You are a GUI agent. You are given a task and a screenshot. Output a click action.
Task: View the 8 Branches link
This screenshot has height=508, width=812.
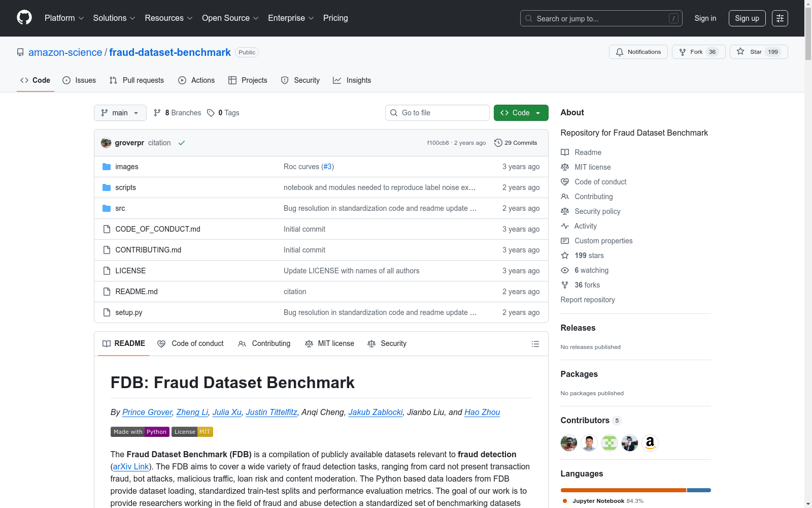[178, 113]
